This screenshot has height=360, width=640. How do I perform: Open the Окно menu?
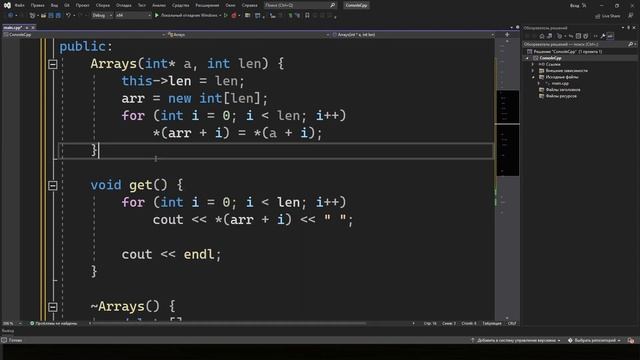(230, 5)
